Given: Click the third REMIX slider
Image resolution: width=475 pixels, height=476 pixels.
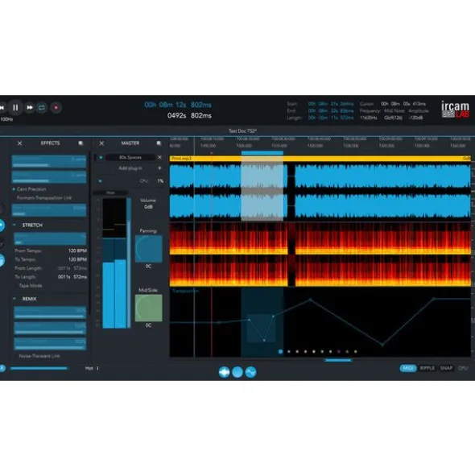Looking at the screenshot, I should click(x=50, y=344).
